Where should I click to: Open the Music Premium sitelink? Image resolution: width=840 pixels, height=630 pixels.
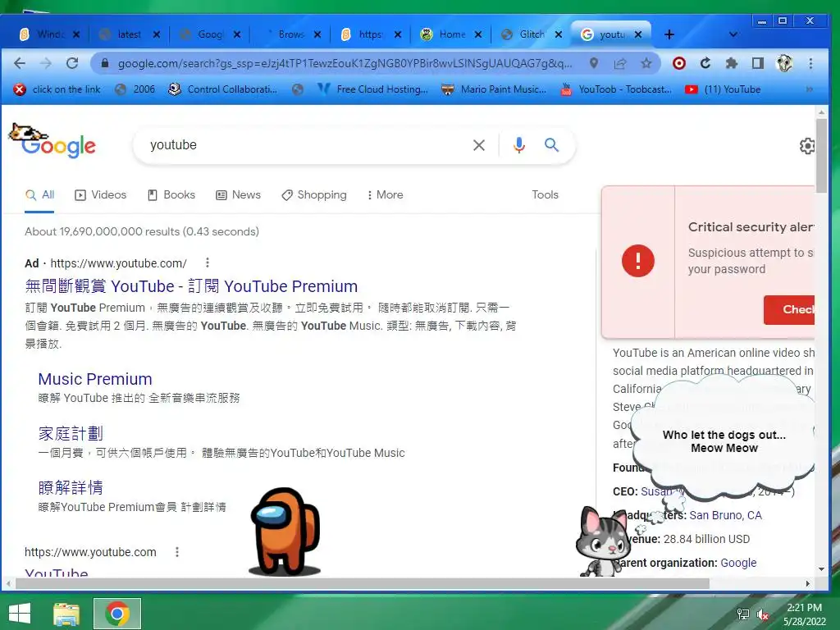95,379
